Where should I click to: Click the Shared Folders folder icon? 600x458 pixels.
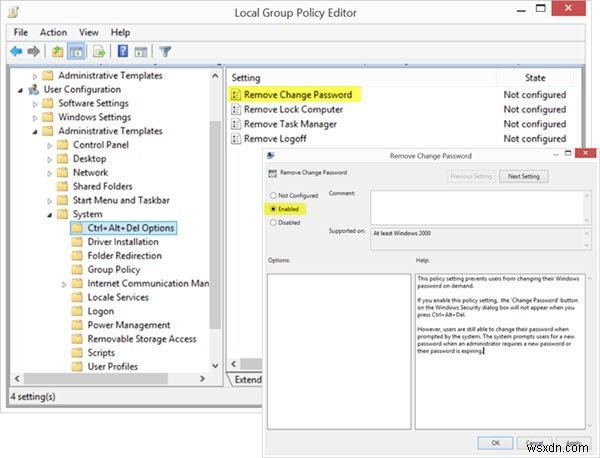point(62,186)
